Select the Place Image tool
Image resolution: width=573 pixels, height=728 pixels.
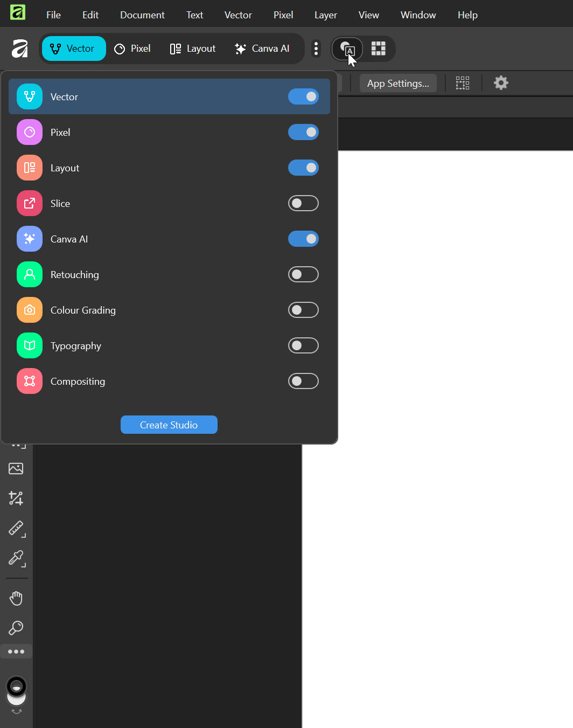point(16,469)
